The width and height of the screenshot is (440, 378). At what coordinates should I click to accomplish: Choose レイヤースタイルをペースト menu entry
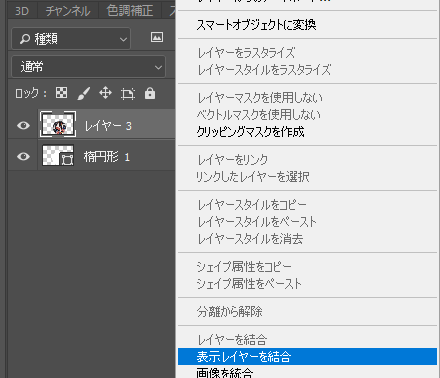(x=307, y=222)
